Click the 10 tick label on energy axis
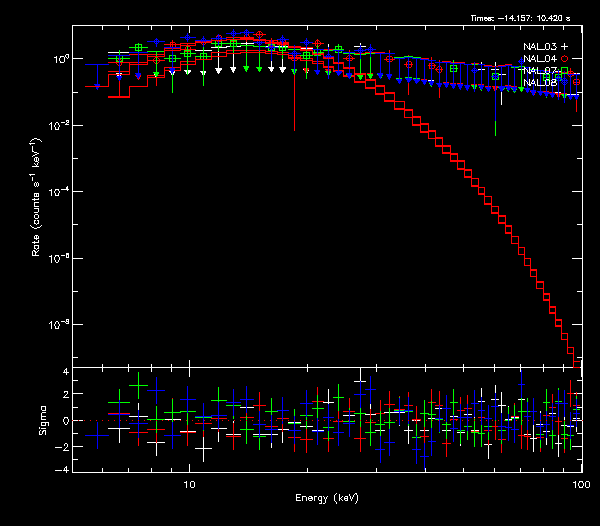This screenshot has height=526, width=600. click(x=189, y=482)
